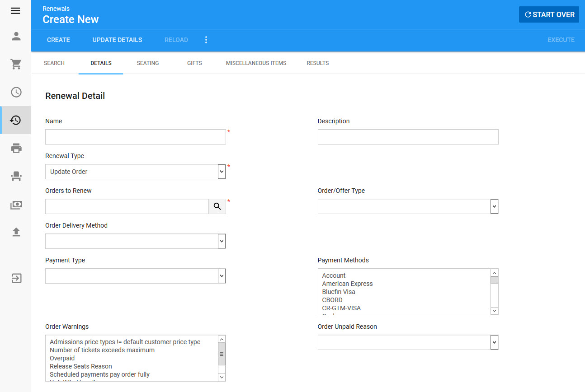Select Account in Payment Methods list

(334, 275)
